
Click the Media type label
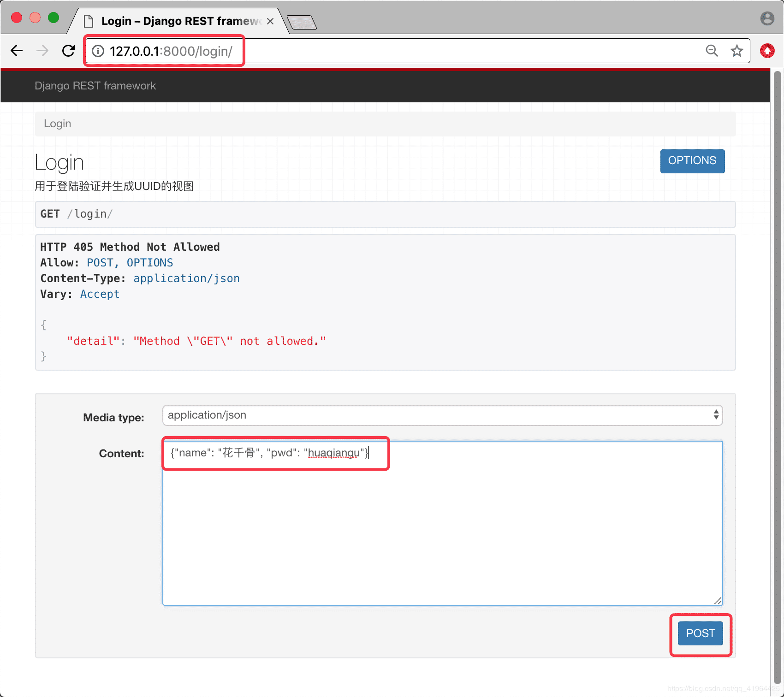[113, 418]
